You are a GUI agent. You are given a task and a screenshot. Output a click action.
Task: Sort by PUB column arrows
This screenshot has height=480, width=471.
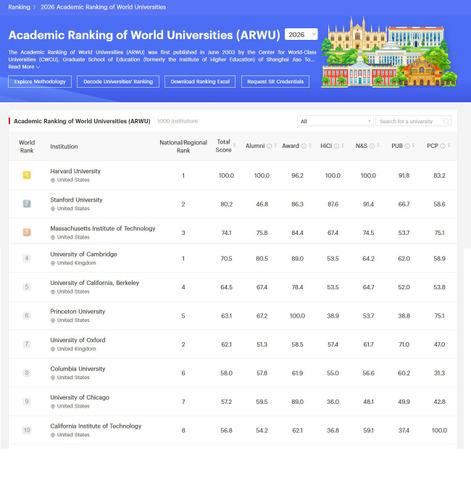pyautogui.click(x=413, y=146)
